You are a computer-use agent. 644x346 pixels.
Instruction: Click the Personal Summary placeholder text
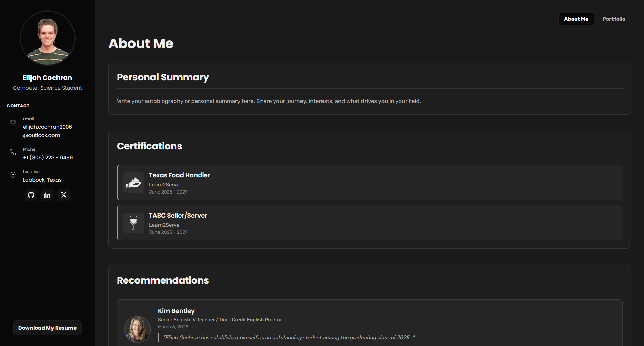269,101
